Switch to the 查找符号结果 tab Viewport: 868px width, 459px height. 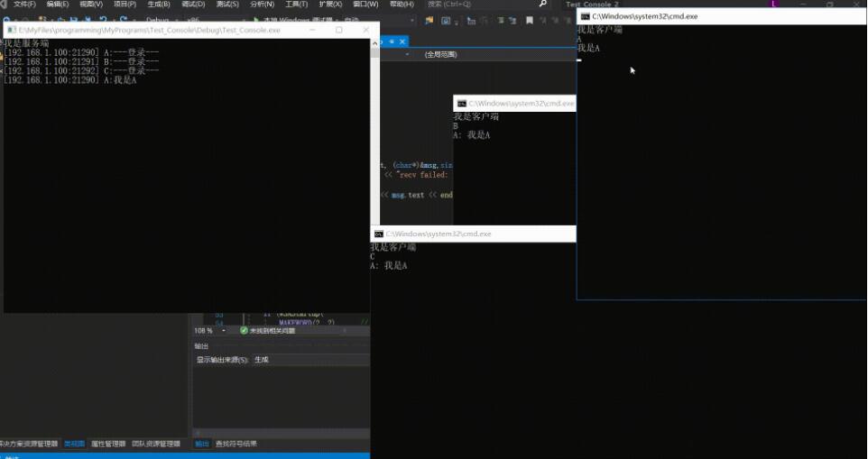click(x=235, y=444)
